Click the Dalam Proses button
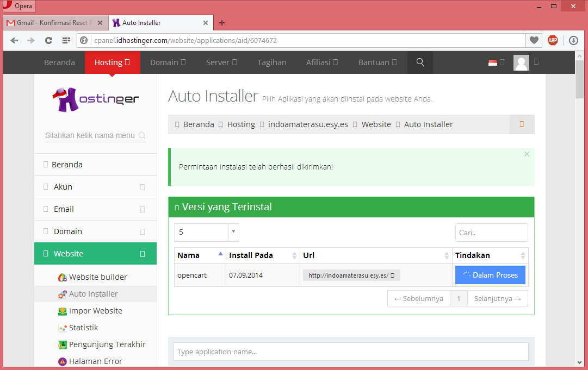Image resolution: width=588 pixels, height=370 pixels. point(490,275)
